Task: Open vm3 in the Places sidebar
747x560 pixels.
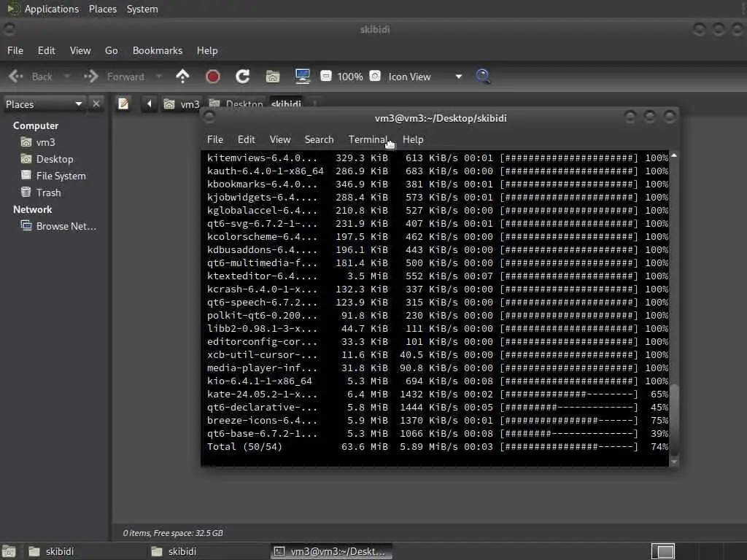Action: [38, 142]
